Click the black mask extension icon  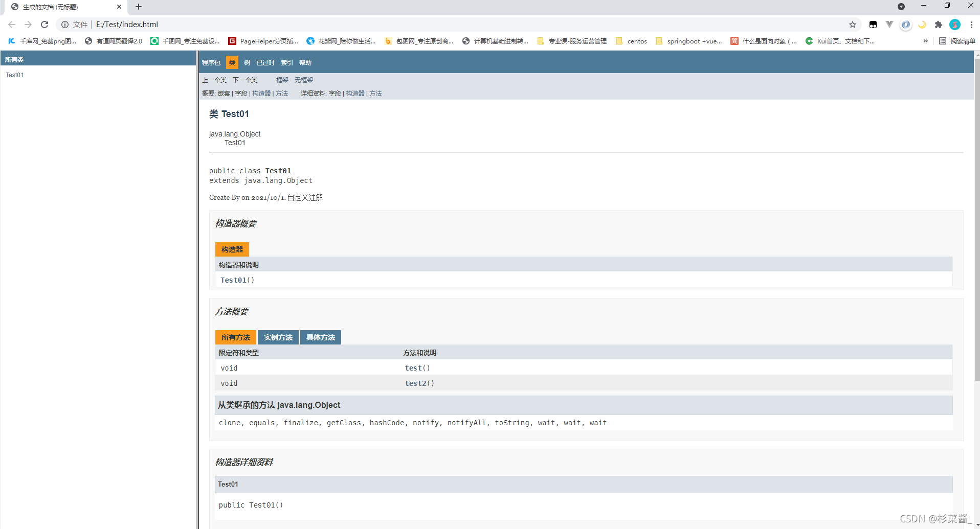click(873, 25)
